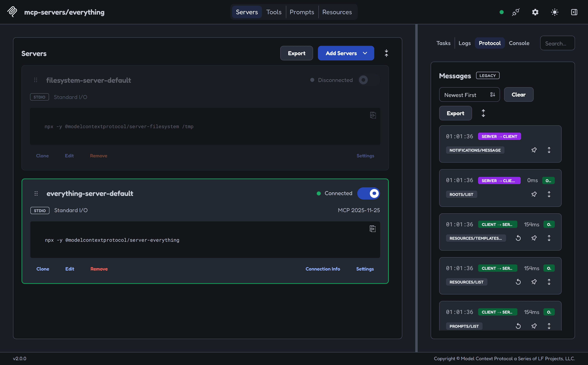Edit the filesystem-server-default server
The height and width of the screenshot is (365, 588).
[x=69, y=156]
